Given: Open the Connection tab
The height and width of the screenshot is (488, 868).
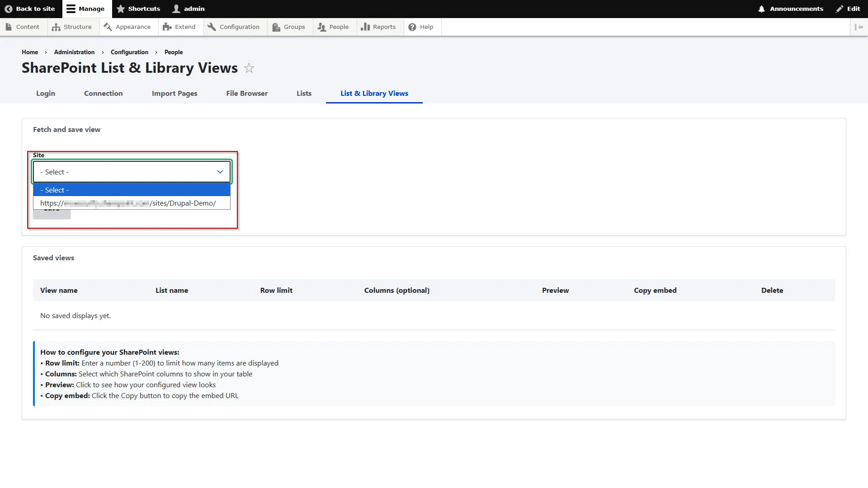Looking at the screenshot, I should click(x=103, y=94).
